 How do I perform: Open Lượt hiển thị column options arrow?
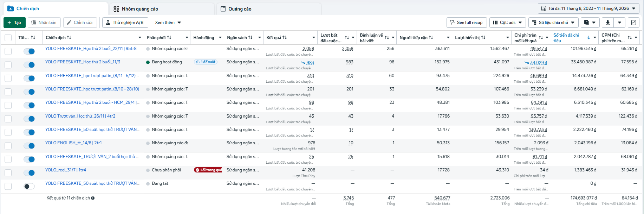(x=508, y=38)
